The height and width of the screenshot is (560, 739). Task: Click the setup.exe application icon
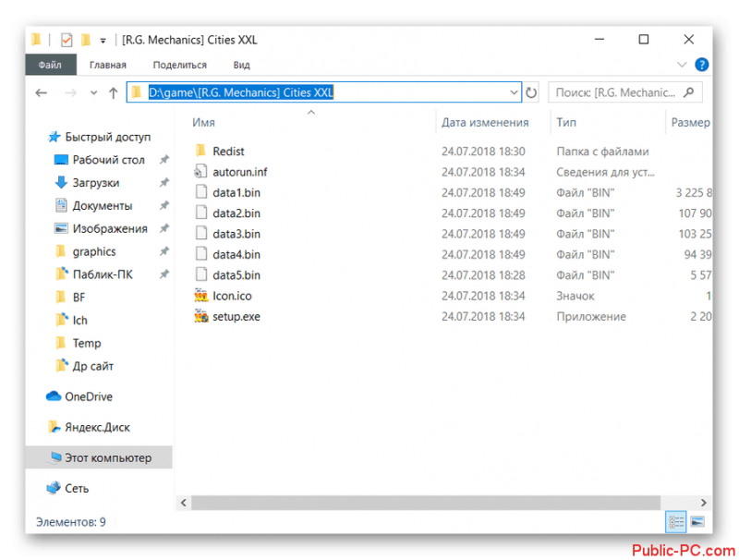(201, 316)
